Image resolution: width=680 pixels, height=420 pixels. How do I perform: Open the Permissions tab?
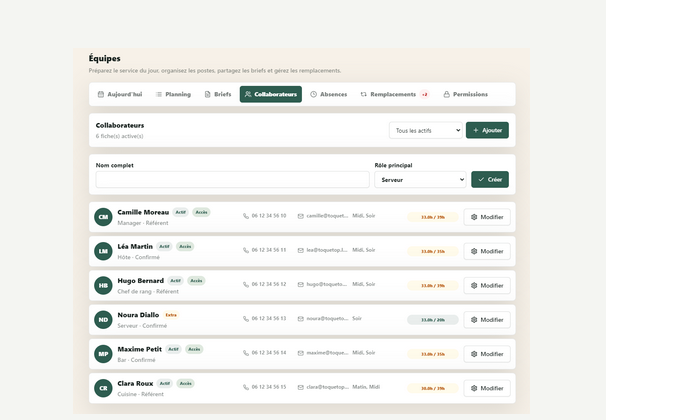pyautogui.click(x=465, y=94)
